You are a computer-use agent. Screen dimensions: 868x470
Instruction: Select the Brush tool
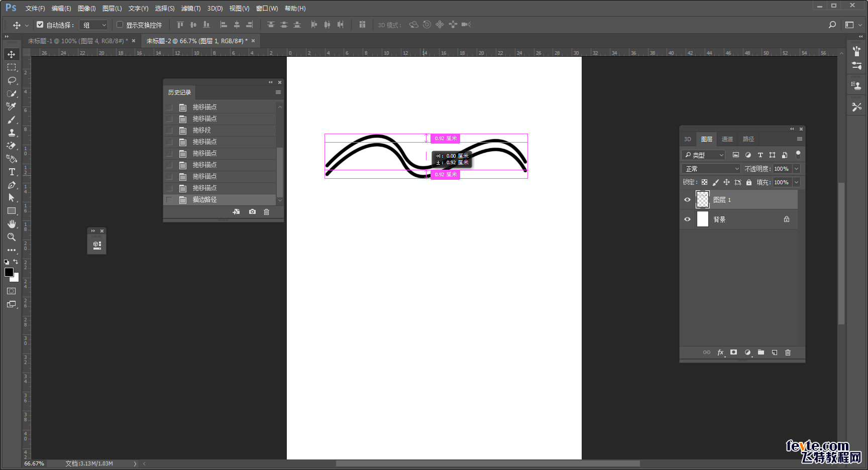tap(12, 120)
